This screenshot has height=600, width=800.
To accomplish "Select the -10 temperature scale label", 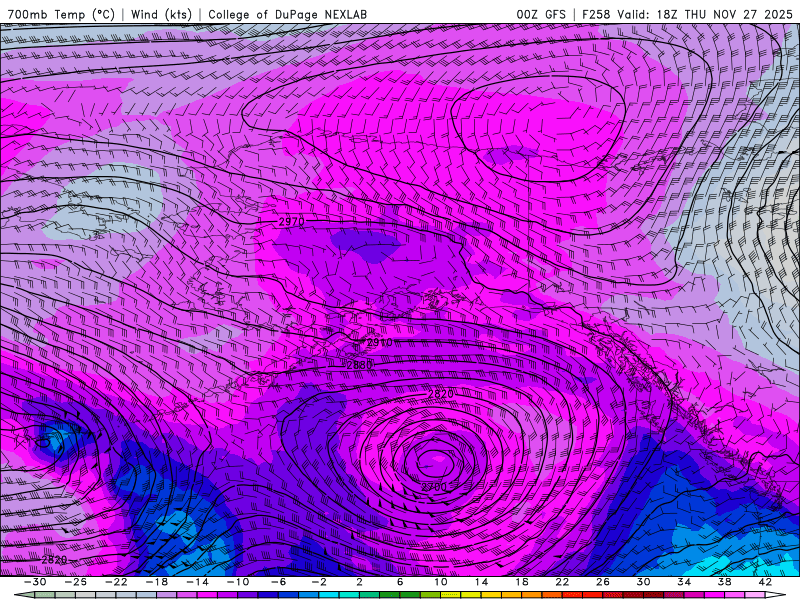I will click(x=238, y=582).
